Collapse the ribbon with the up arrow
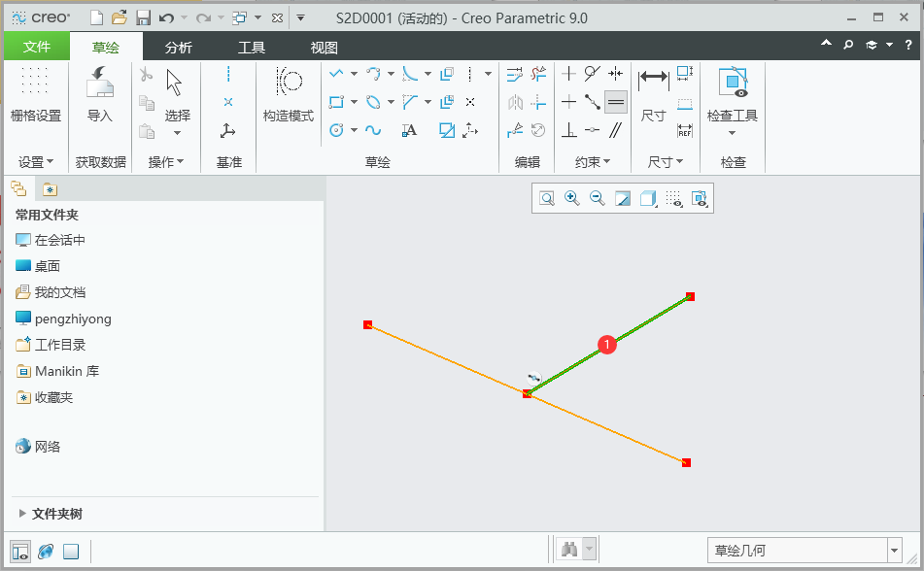 coord(826,44)
